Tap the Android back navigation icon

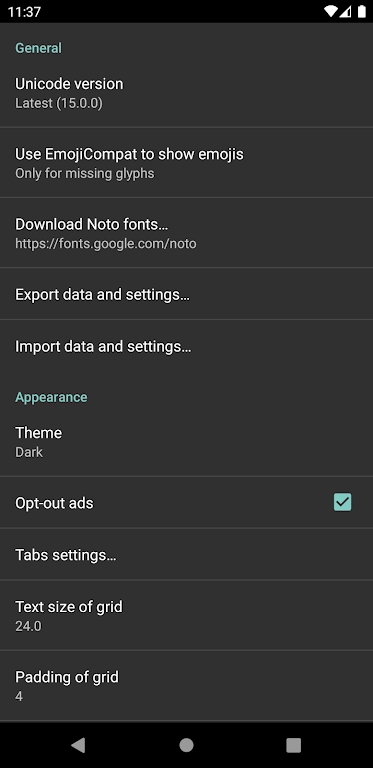pyautogui.click(x=78, y=745)
